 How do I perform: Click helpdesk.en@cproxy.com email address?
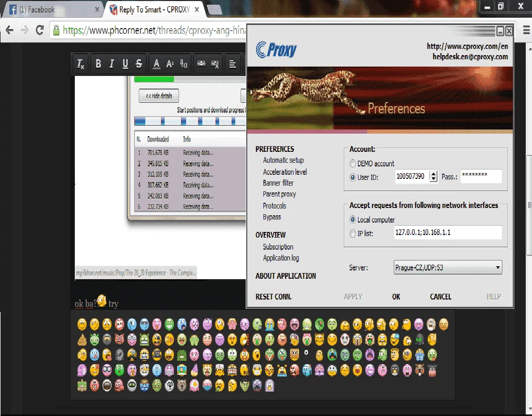(x=470, y=57)
